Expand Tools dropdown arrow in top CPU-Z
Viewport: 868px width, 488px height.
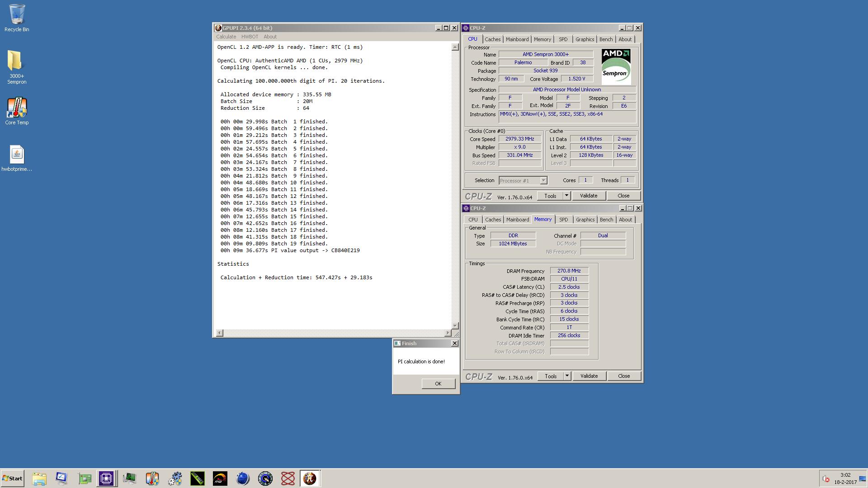[x=566, y=196]
